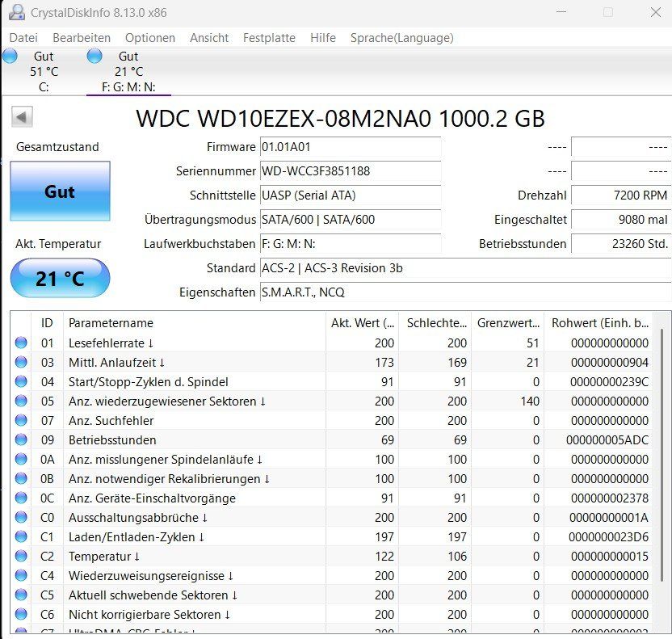Click status orb of Nicht korrigierbare Sektoren row
This screenshot has height=639, width=672.
click(21, 614)
